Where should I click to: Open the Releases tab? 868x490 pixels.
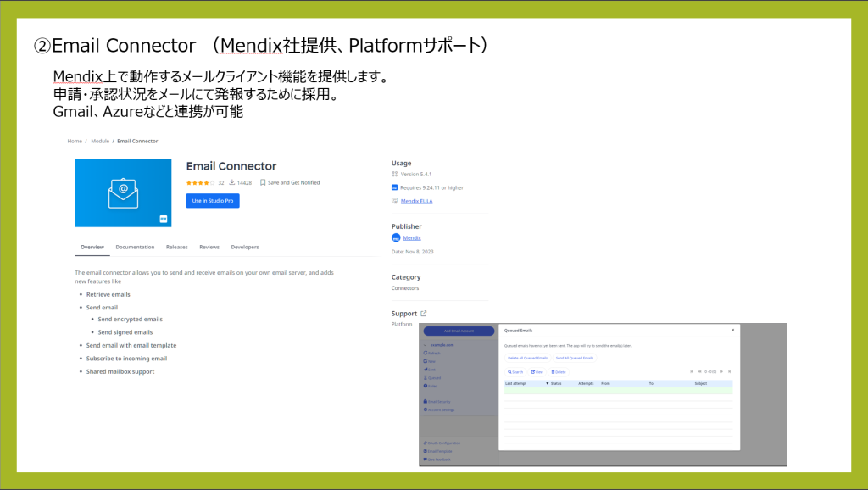176,247
